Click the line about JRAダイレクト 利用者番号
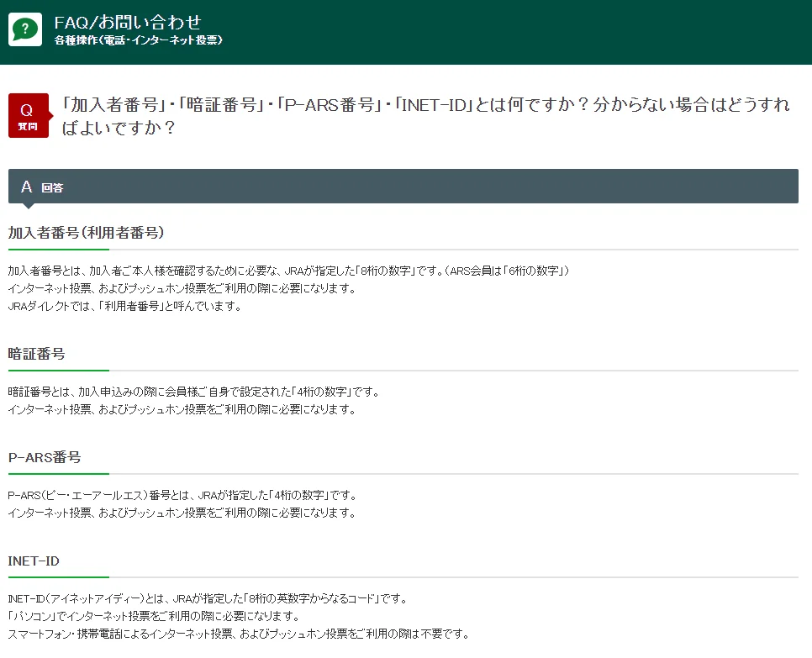The image size is (812, 658). (x=124, y=307)
